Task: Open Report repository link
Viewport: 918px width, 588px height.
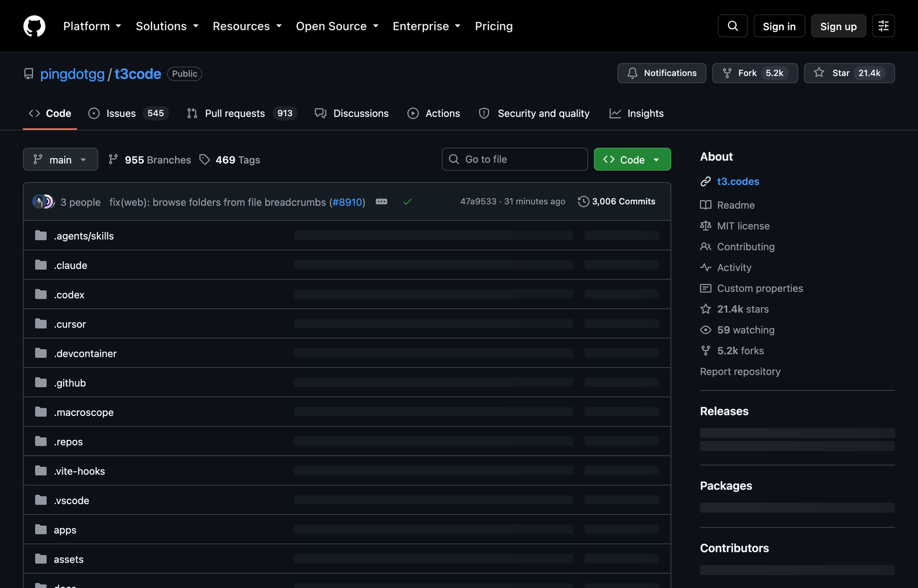Action: 740,371
